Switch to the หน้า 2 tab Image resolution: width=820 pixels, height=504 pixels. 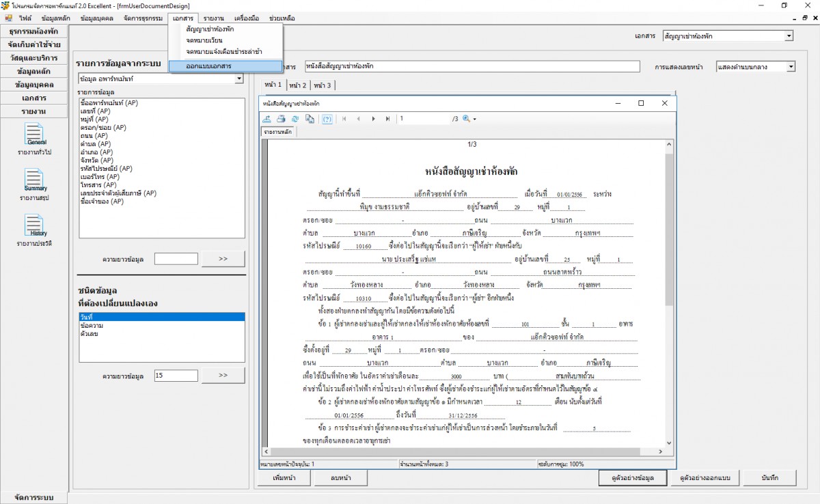(x=297, y=85)
